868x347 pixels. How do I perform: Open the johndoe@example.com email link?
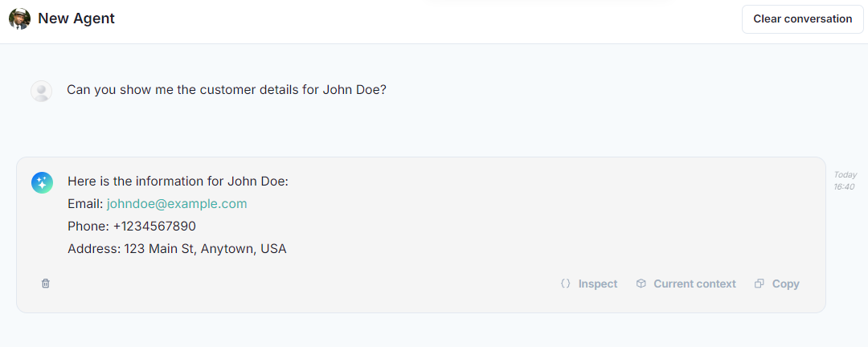[177, 204]
